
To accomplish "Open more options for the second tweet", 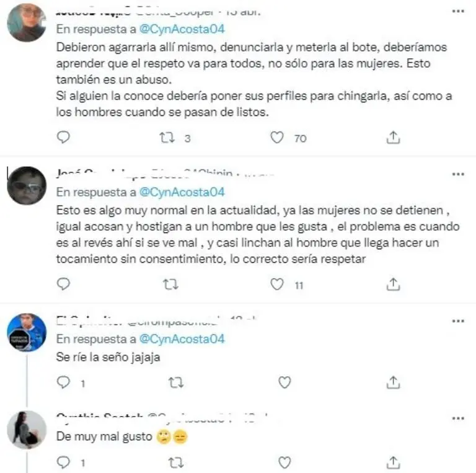I will click(x=458, y=174).
